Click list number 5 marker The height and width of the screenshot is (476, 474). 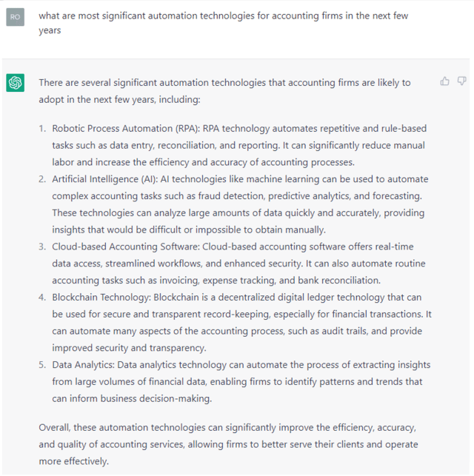[x=42, y=365]
